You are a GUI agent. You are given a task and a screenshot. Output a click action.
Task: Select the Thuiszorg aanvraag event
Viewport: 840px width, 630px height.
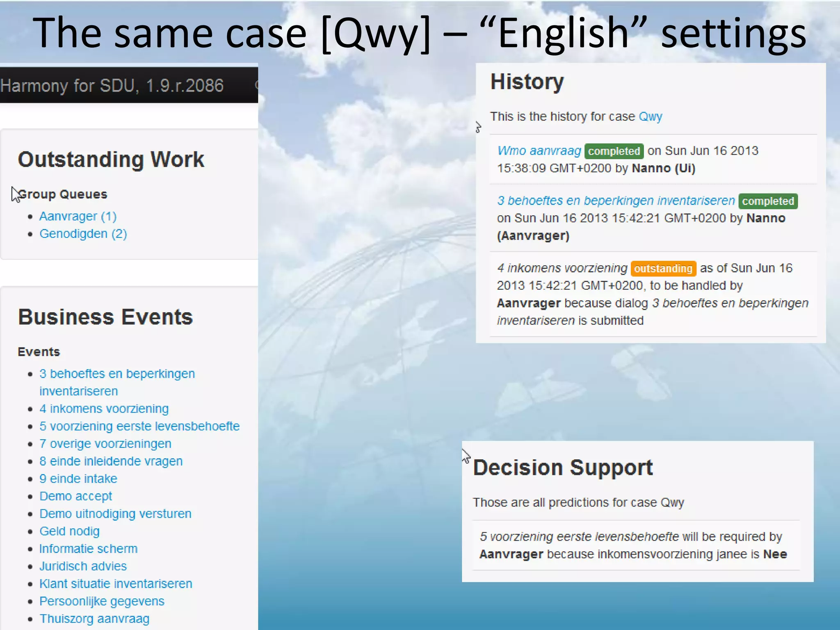coord(95,619)
